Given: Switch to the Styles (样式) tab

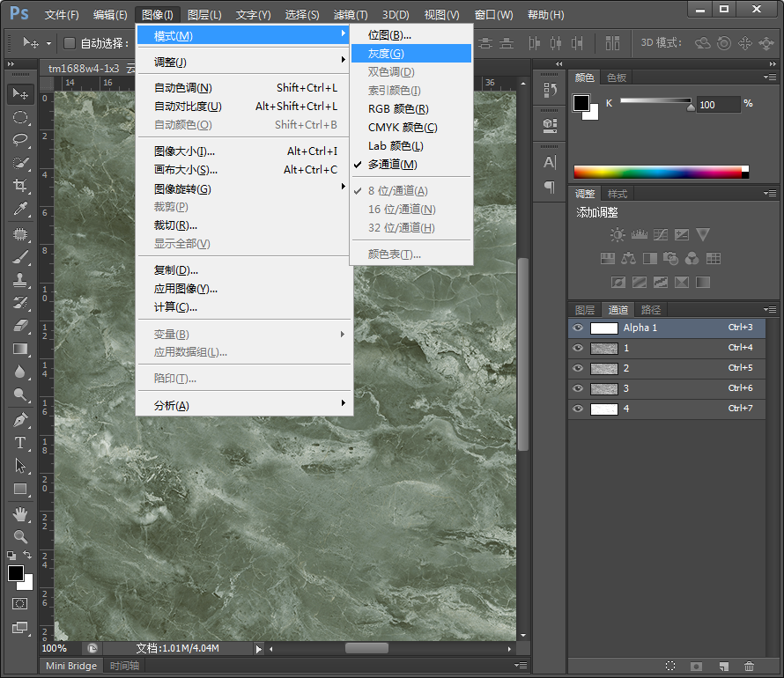Looking at the screenshot, I should pyautogui.click(x=617, y=194).
